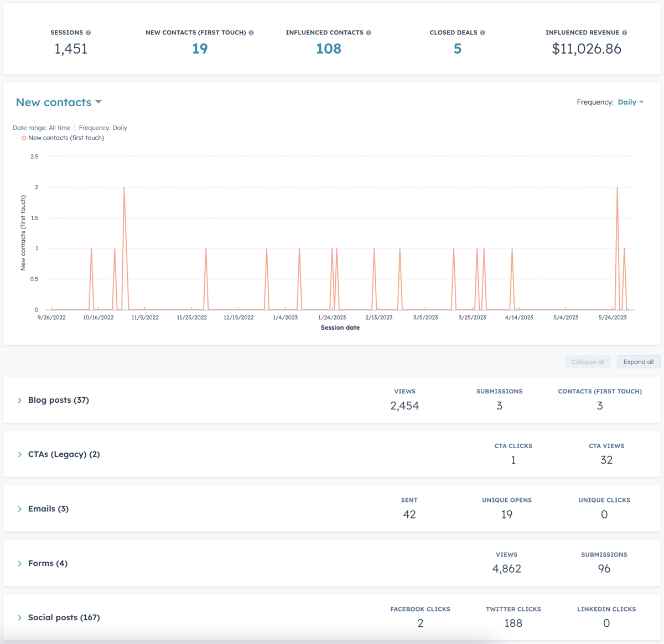Click the chevron beside Social posts (167)
664x644 pixels.
(19, 617)
